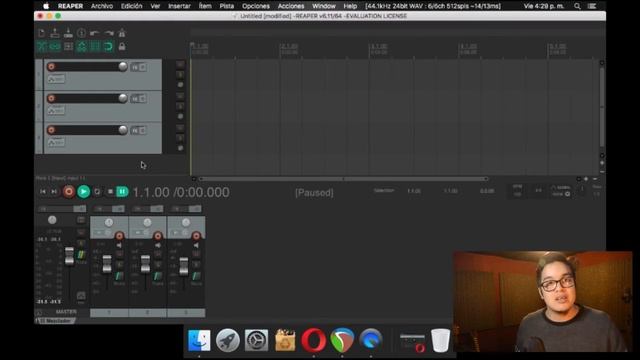This screenshot has width=640, height=360.
Task: Toggle the locking padlock icon
Action: tap(122, 47)
